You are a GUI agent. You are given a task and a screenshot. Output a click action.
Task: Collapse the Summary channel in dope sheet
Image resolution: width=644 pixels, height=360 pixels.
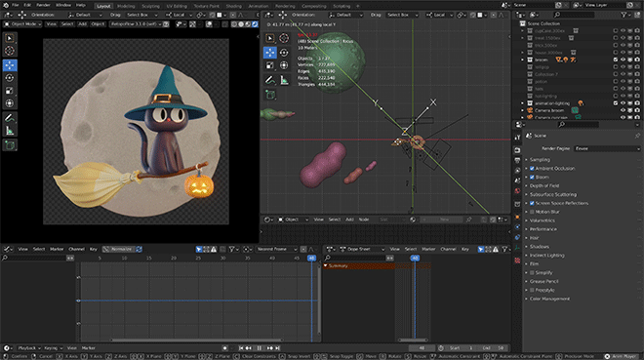click(326, 266)
